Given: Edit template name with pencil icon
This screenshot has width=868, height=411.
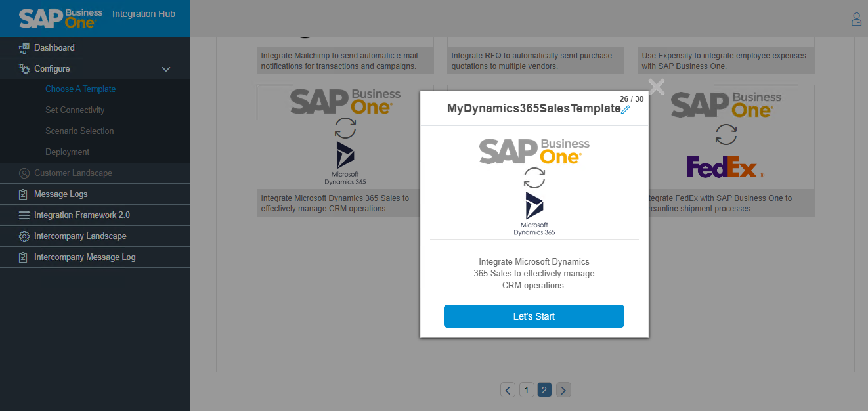Looking at the screenshot, I should [x=626, y=110].
